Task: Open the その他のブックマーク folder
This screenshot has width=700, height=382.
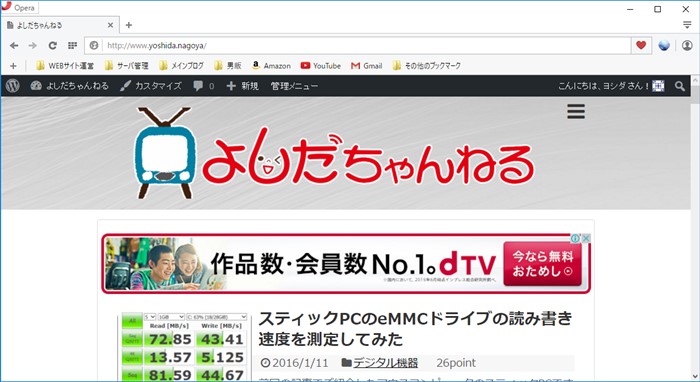Action: 426,66
